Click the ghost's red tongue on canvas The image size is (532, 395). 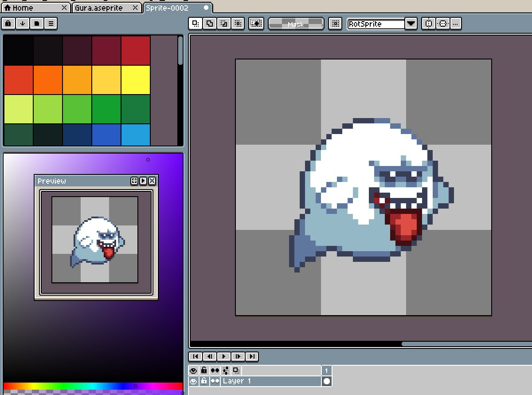pos(403,227)
